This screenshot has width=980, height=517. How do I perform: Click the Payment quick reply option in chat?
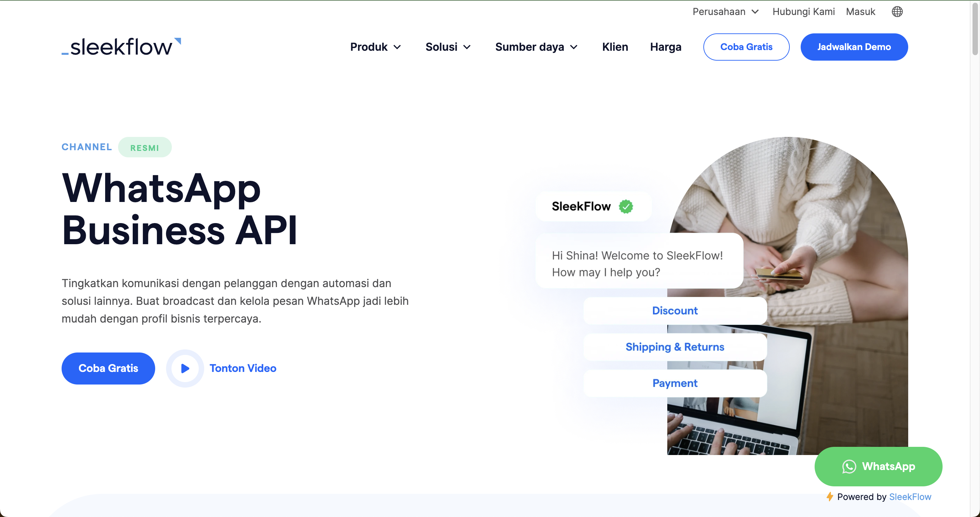pos(675,383)
